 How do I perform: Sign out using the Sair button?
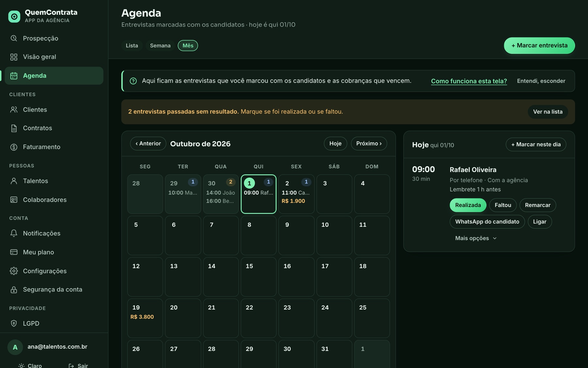click(x=78, y=365)
